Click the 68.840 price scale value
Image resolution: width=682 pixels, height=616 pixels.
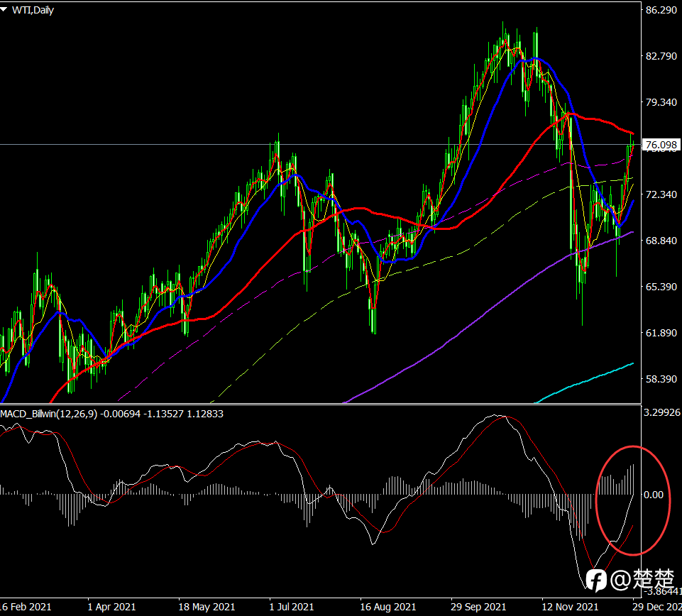coord(661,241)
